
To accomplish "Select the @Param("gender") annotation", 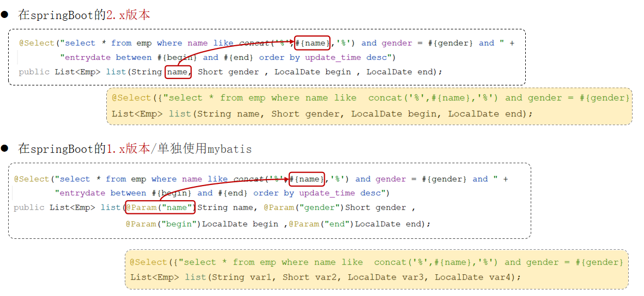I will point(303,207).
